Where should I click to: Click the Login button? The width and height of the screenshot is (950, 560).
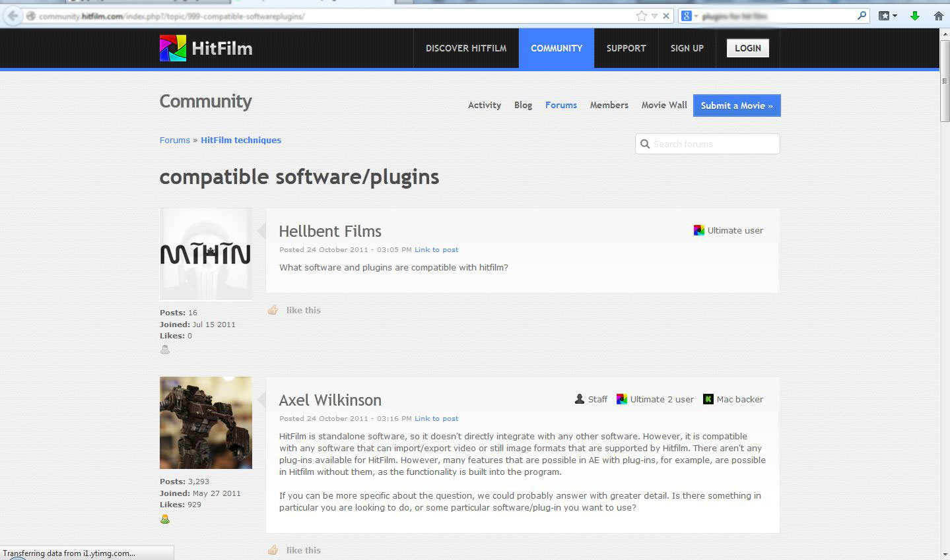748,48
